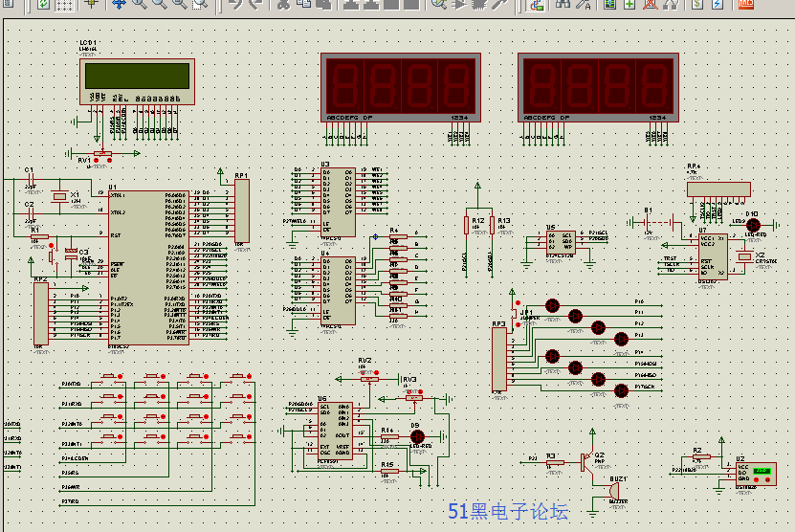
Task: Select the B1 battery component
Action: [x=659, y=222]
